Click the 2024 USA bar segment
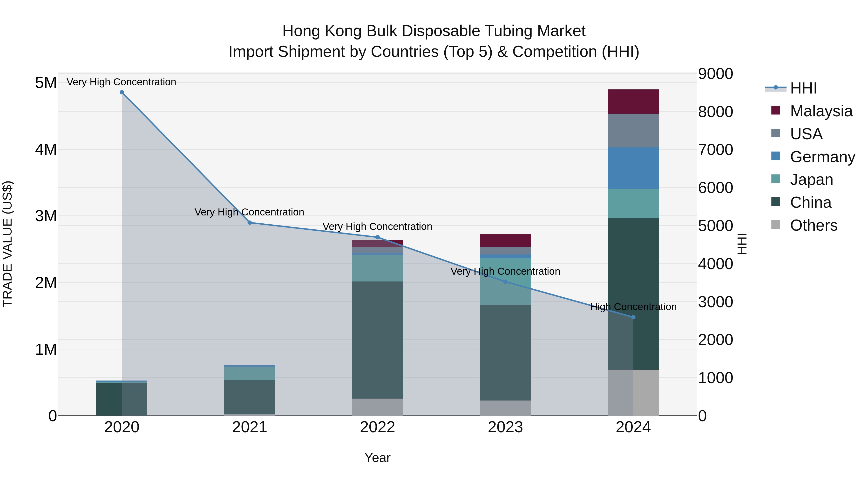Viewport: 868px width, 488px height. [633, 131]
